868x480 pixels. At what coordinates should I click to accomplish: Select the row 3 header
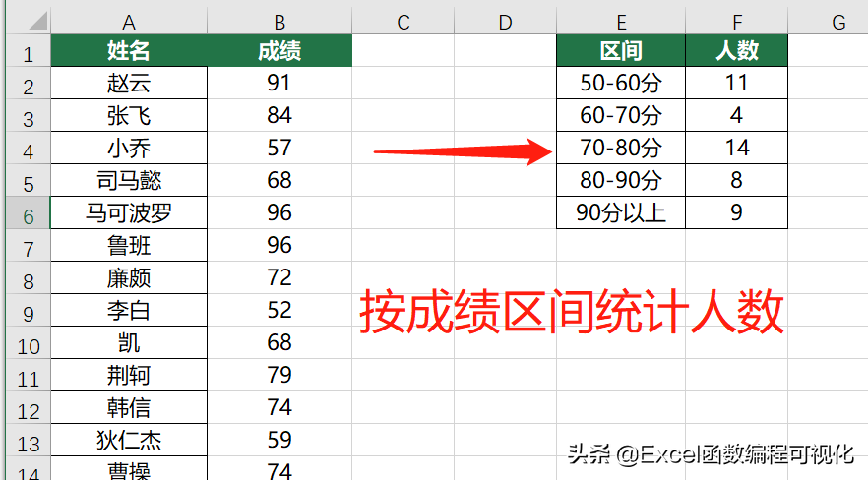click(29, 116)
